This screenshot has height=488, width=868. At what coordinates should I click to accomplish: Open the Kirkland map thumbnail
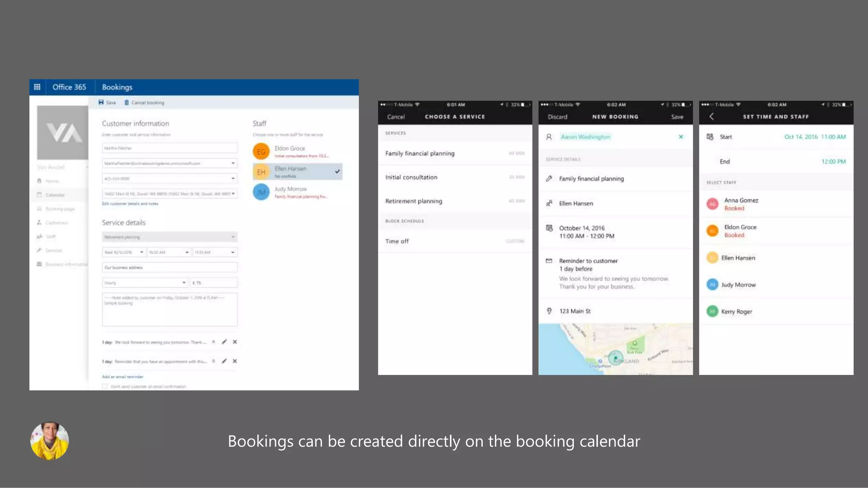tap(615, 349)
